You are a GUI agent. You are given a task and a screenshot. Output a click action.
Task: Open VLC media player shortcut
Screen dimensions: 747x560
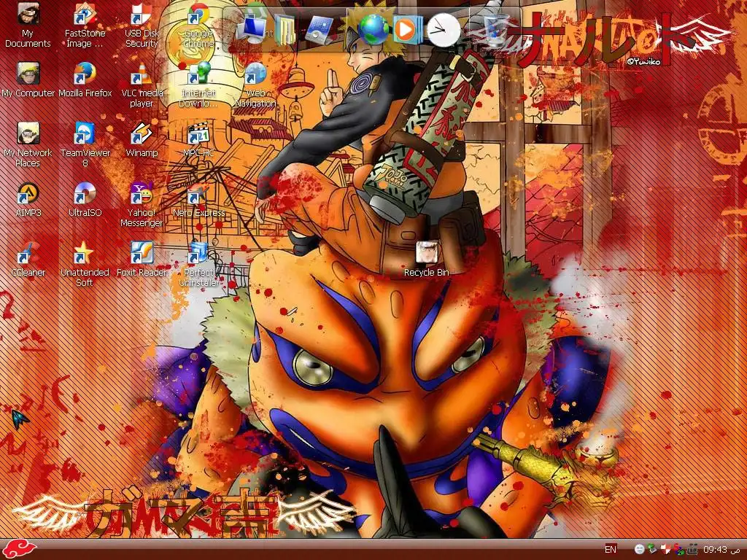click(142, 85)
